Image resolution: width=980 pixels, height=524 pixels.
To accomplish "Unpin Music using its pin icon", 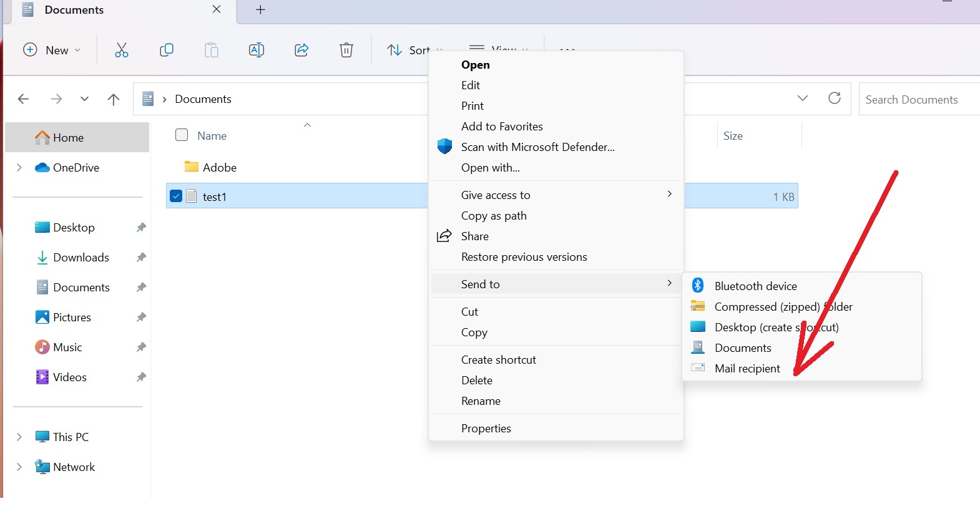I will click(x=142, y=347).
